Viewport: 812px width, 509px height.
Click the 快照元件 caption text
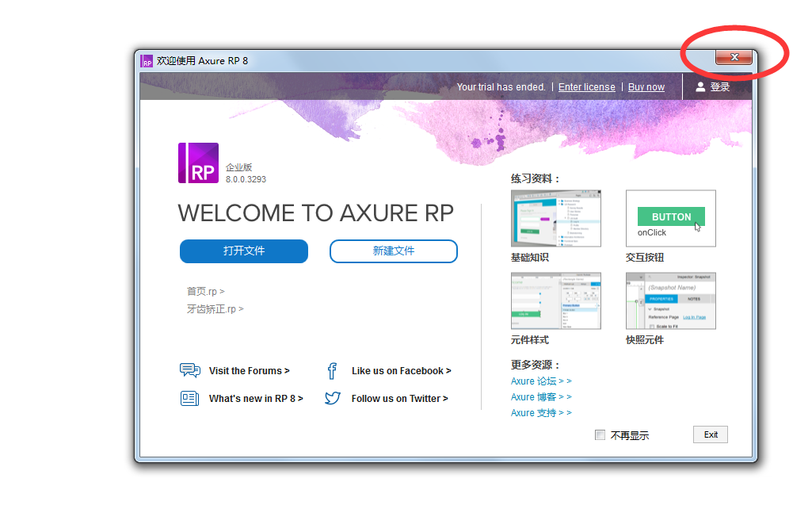tap(645, 340)
